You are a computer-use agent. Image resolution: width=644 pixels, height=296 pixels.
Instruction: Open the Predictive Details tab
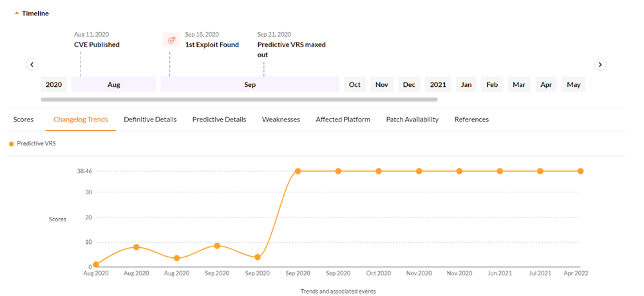click(220, 120)
